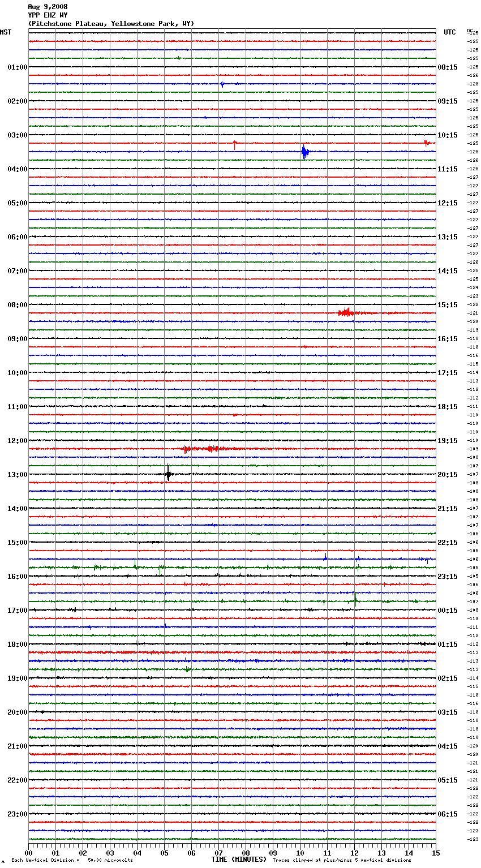Click the 06:15 UTC time label
The width and height of the screenshot is (481, 868).
(448, 814)
